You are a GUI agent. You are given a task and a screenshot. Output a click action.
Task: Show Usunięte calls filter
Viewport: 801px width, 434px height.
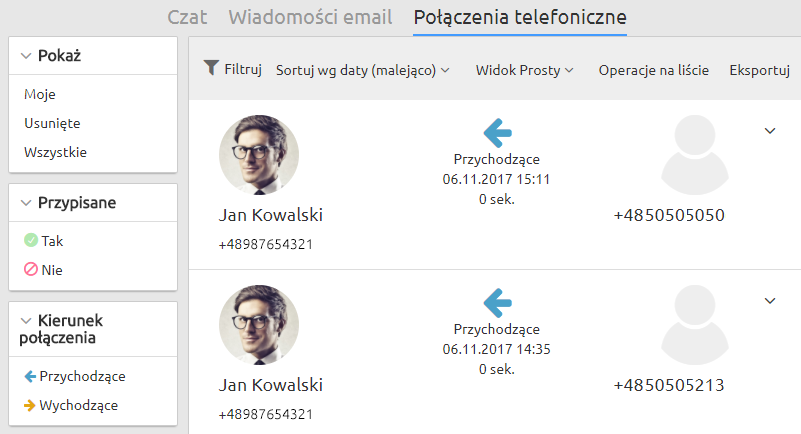(x=52, y=123)
